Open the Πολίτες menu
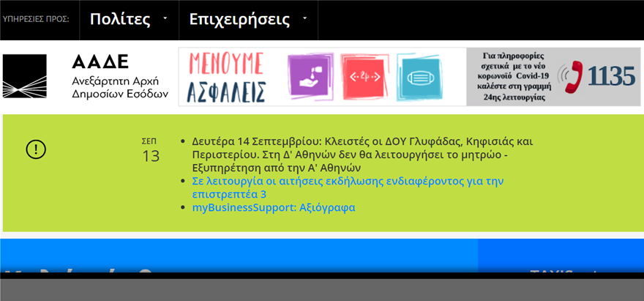Image resolution: width=644 pixels, height=301 pixels. [120, 19]
